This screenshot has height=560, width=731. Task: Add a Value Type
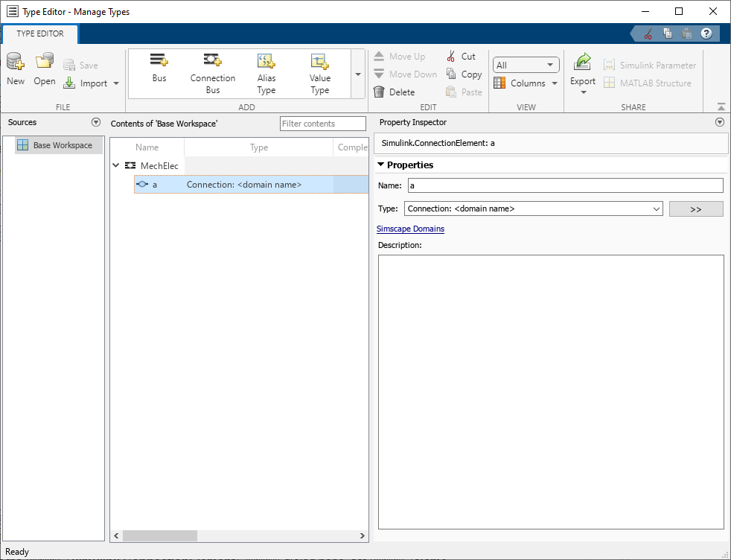click(x=319, y=71)
